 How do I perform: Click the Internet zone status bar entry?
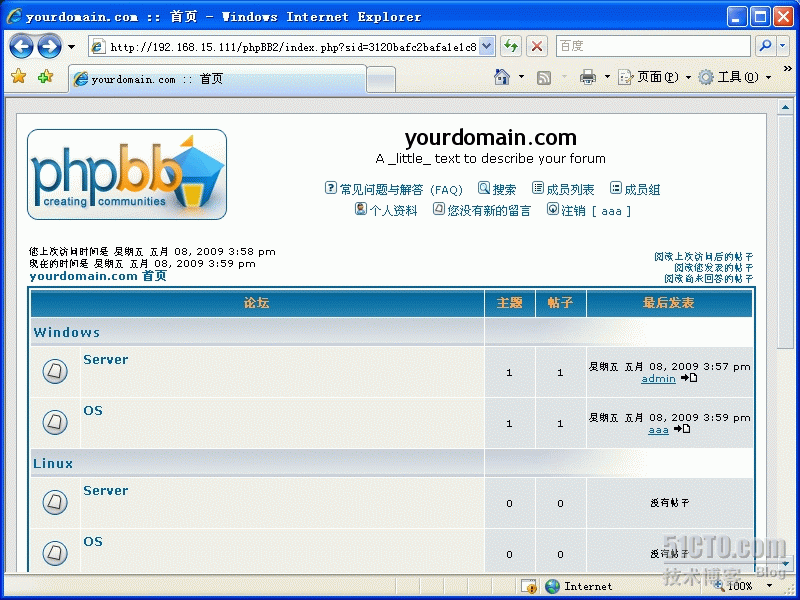click(x=579, y=586)
